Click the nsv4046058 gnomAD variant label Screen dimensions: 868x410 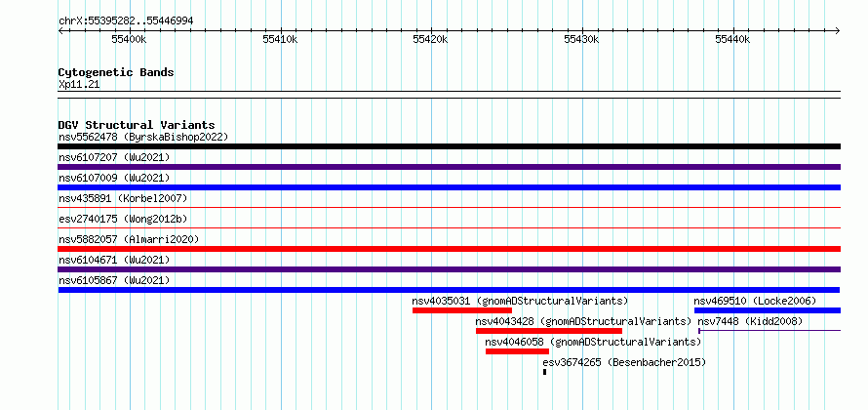point(593,342)
